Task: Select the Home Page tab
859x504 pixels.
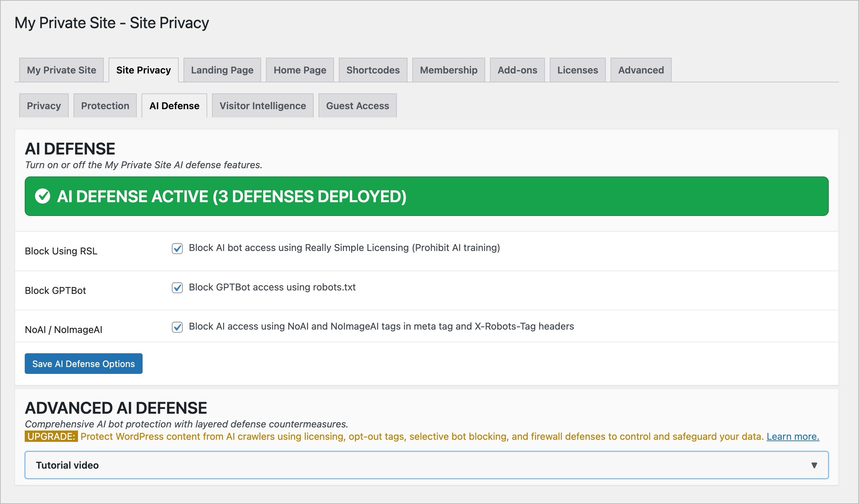Action: pos(300,70)
